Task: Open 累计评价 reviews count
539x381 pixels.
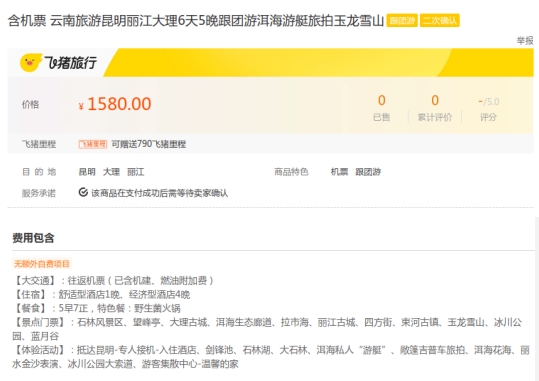Action: pyautogui.click(x=435, y=108)
